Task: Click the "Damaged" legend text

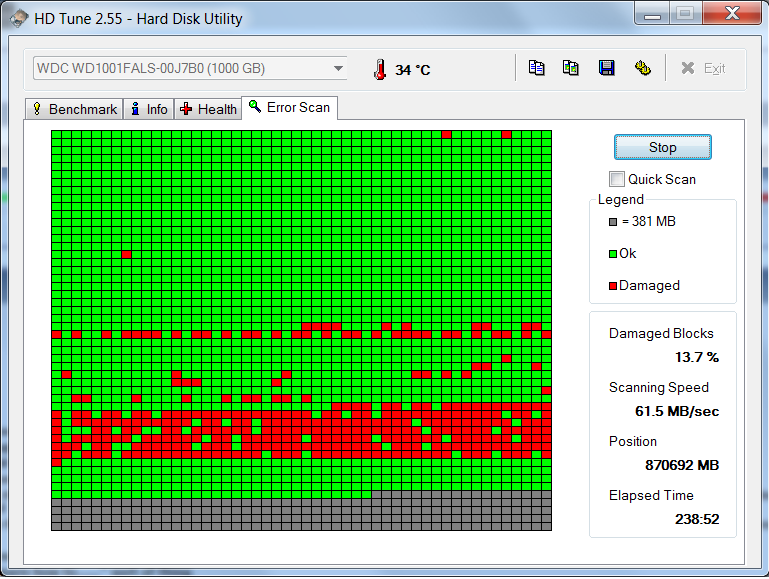Action: pos(649,285)
